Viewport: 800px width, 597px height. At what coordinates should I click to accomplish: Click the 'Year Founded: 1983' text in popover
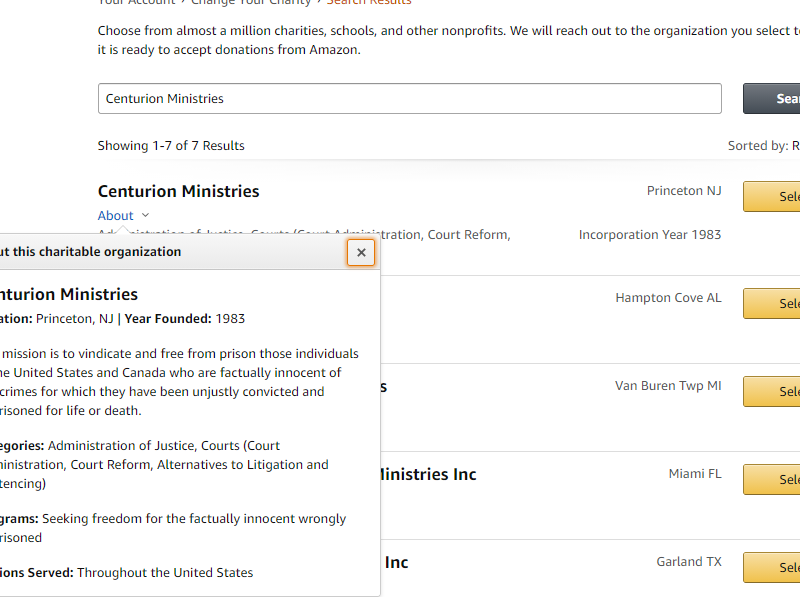185,319
